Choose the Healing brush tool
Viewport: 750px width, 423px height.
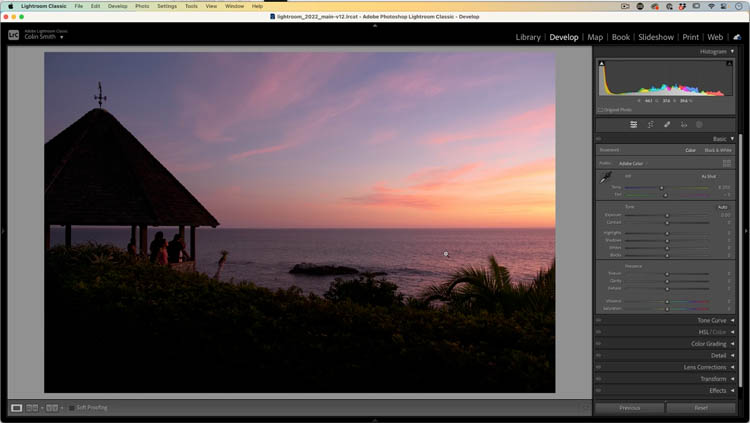667,125
